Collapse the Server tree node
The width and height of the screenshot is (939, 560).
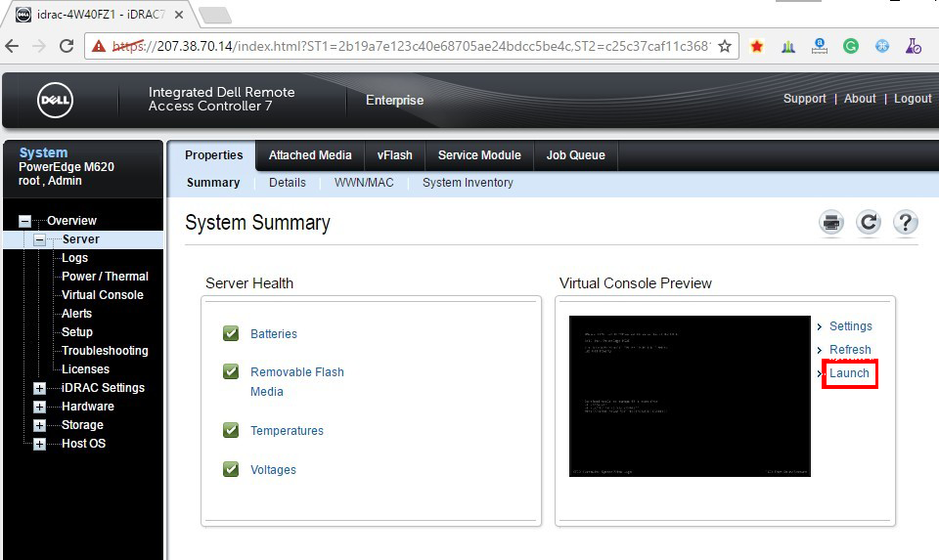point(39,239)
